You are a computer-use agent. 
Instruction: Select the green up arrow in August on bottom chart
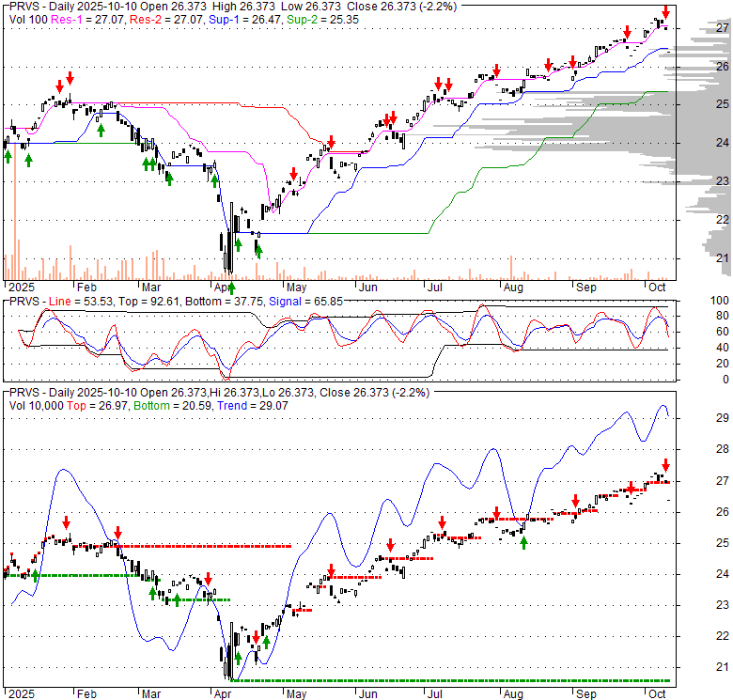pyautogui.click(x=523, y=542)
